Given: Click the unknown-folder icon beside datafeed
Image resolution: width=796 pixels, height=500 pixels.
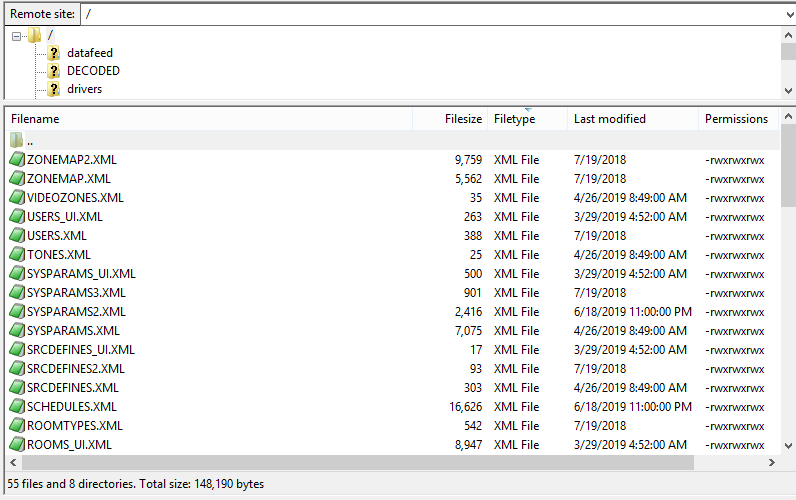Looking at the screenshot, I should (54, 53).
